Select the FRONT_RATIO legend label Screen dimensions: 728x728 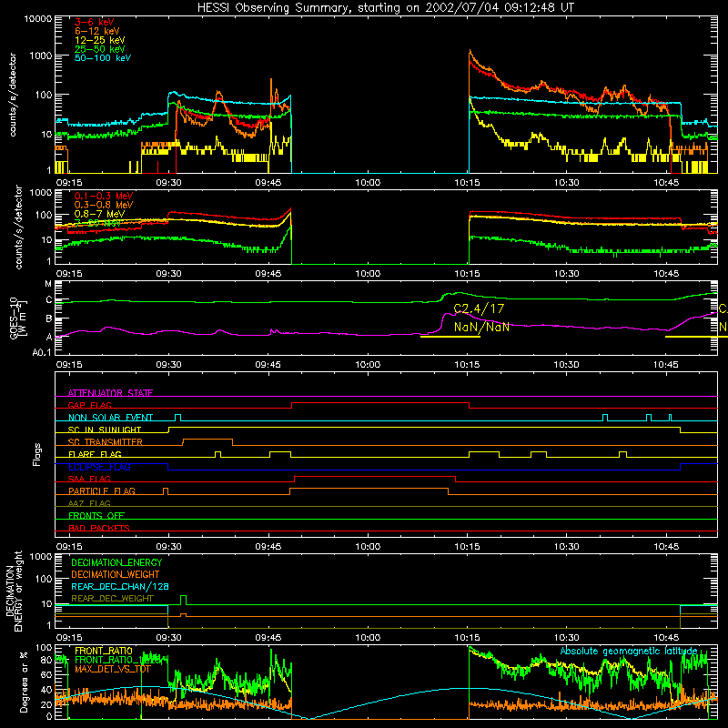point(104,652)
